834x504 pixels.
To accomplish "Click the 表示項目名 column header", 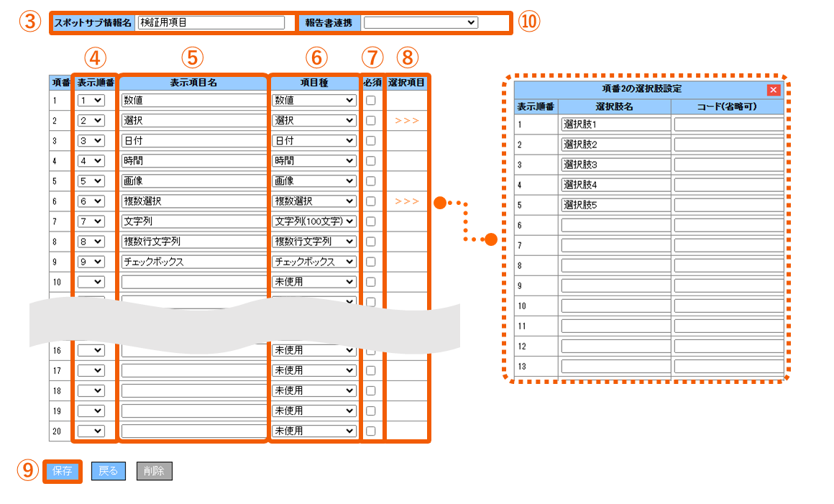I will tap(193, 83).
